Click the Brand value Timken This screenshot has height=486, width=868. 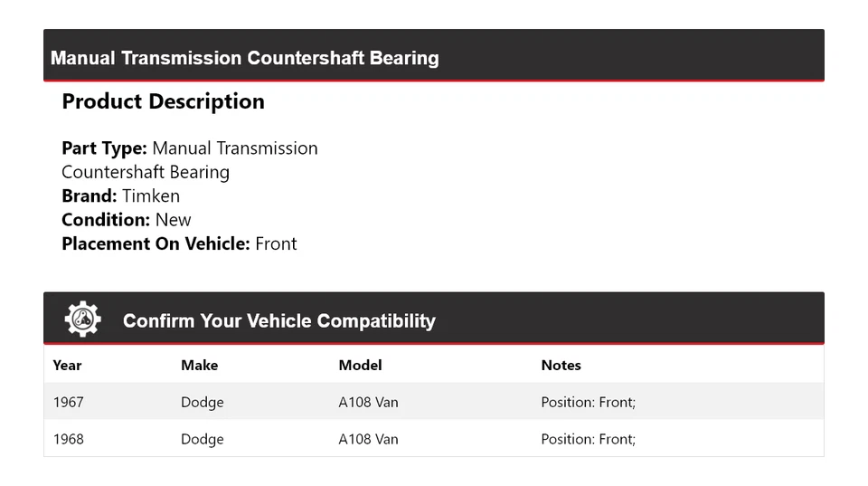tap(151, 195)
